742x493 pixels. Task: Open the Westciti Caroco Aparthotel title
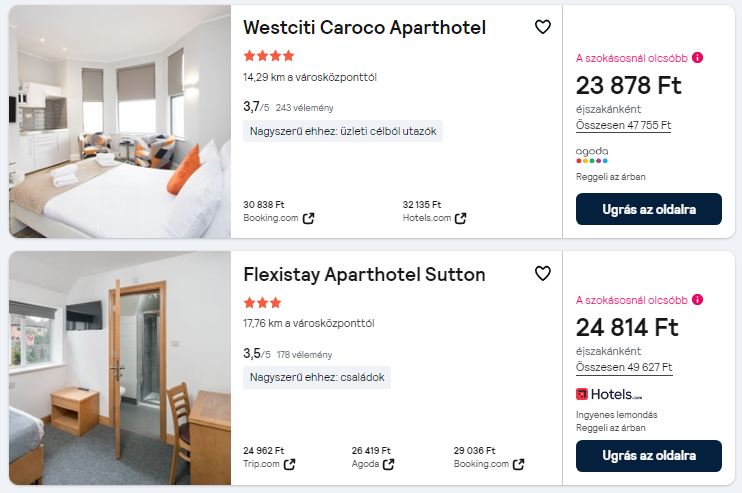pyautogui.click(x=364, y=27)
